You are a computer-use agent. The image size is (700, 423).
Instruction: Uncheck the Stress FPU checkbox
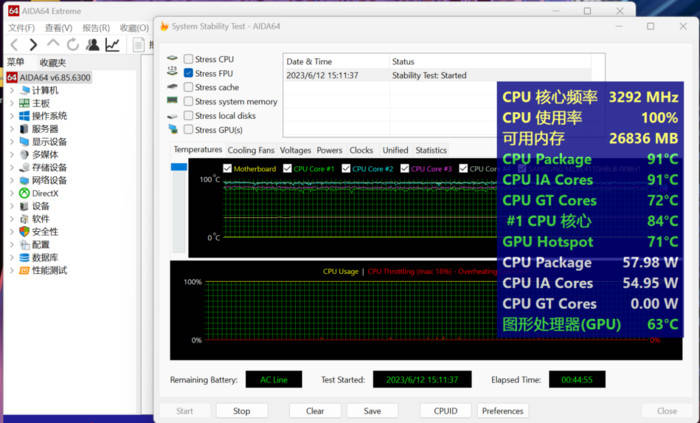tap(188, 73)
